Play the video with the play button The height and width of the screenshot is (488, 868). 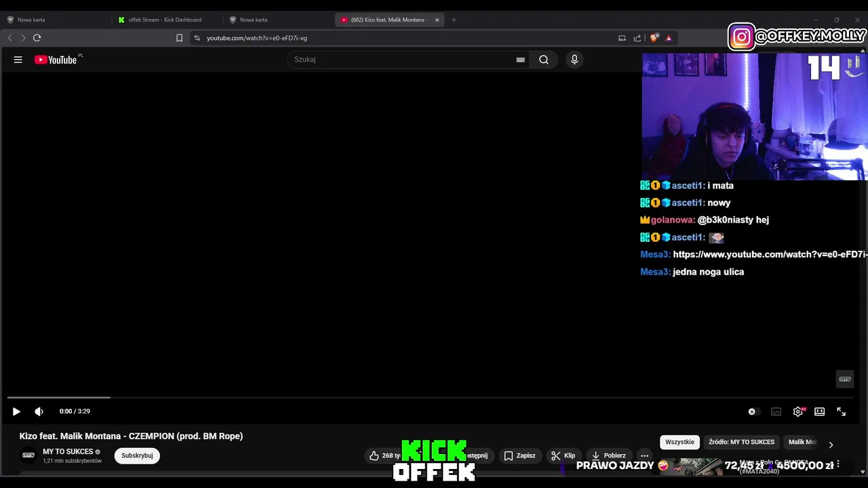pyautogui.click(x=16, y=411)
